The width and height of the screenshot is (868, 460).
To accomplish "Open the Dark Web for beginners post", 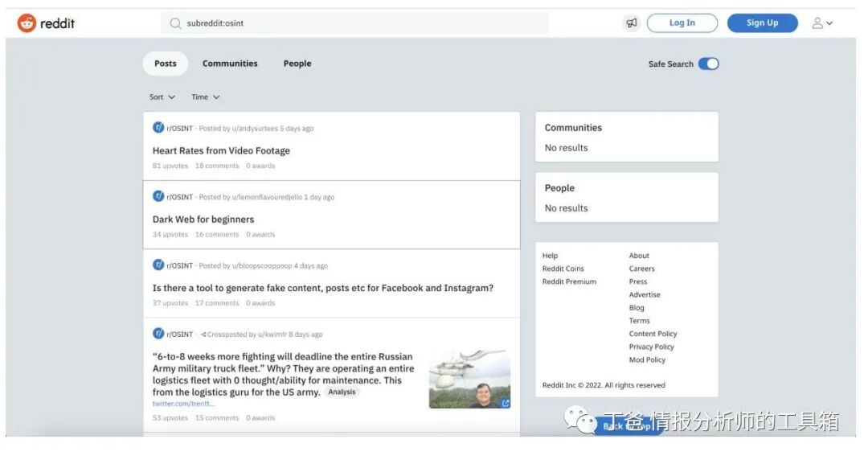I will pyautogui.click(x=203, y=220).
